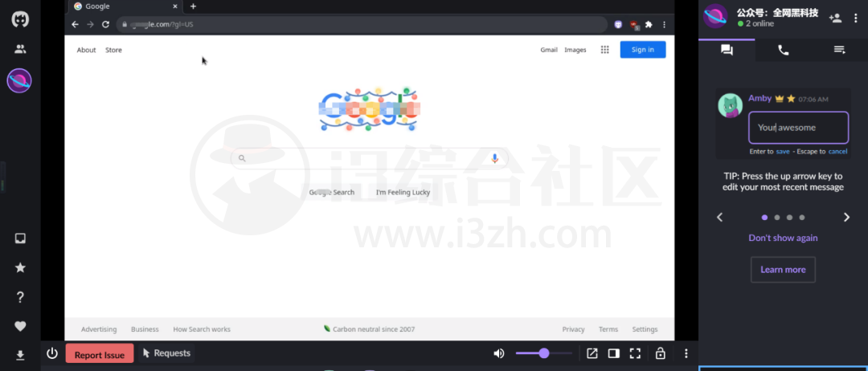The width and height of the screenshot is (868, 371).
Task: Open Images link on Google page
Action: click(575, 50)
